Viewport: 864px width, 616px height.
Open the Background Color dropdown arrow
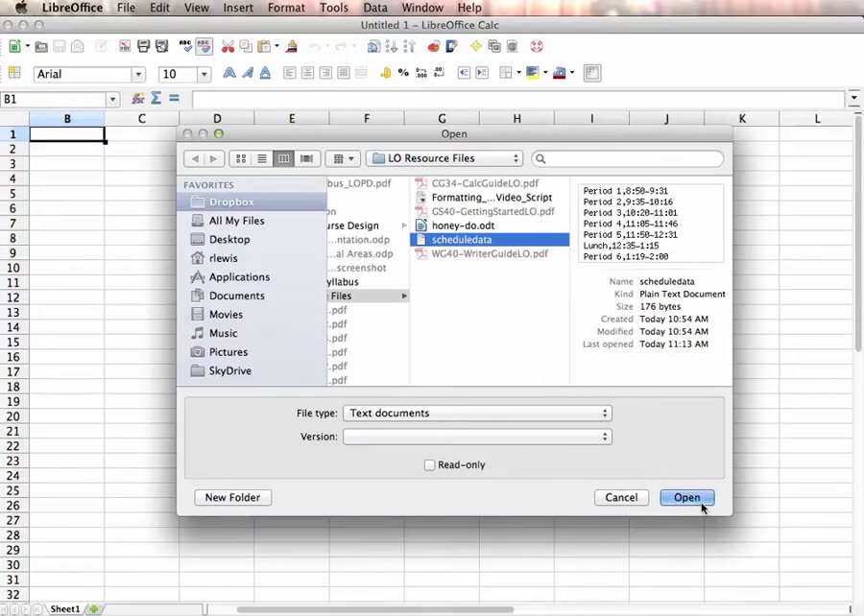click(545, 73)
